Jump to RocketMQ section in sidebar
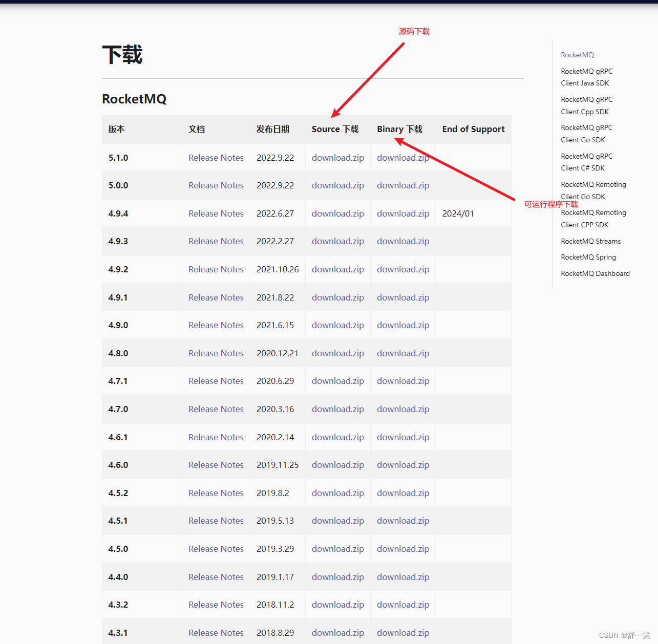The width and height of the screenshot is (658, 644). tap(577, 55)
